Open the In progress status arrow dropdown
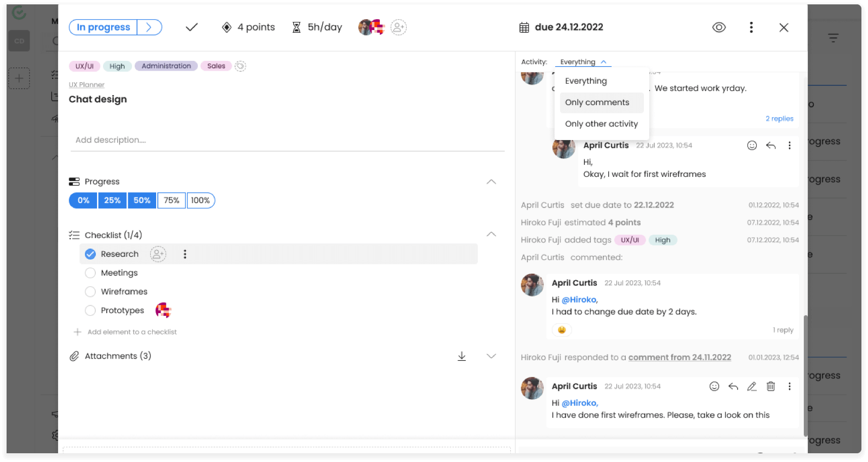Screen dimensions: 868x462 coord(149,27)
